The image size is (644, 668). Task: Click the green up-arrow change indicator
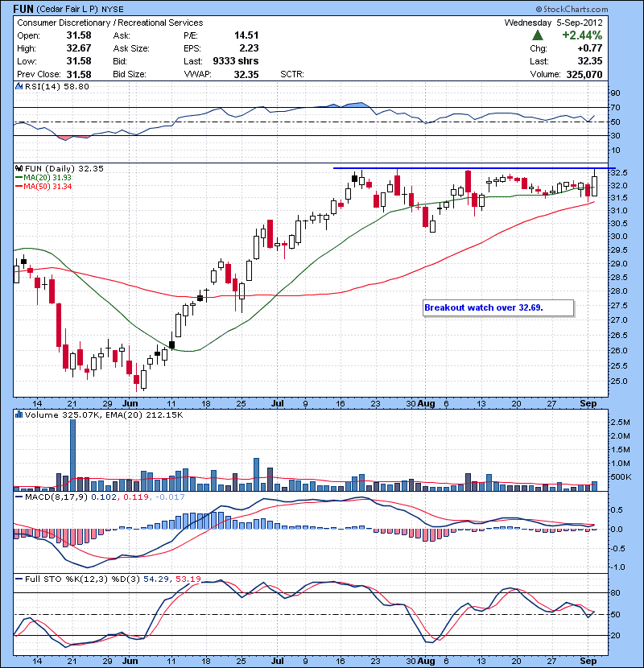click(538, 35)
